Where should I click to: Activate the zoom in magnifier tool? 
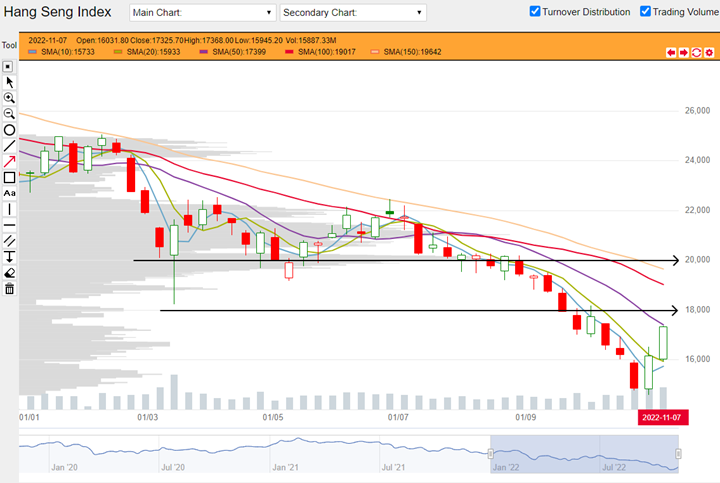pyautogui.click(x=9, y=98)
